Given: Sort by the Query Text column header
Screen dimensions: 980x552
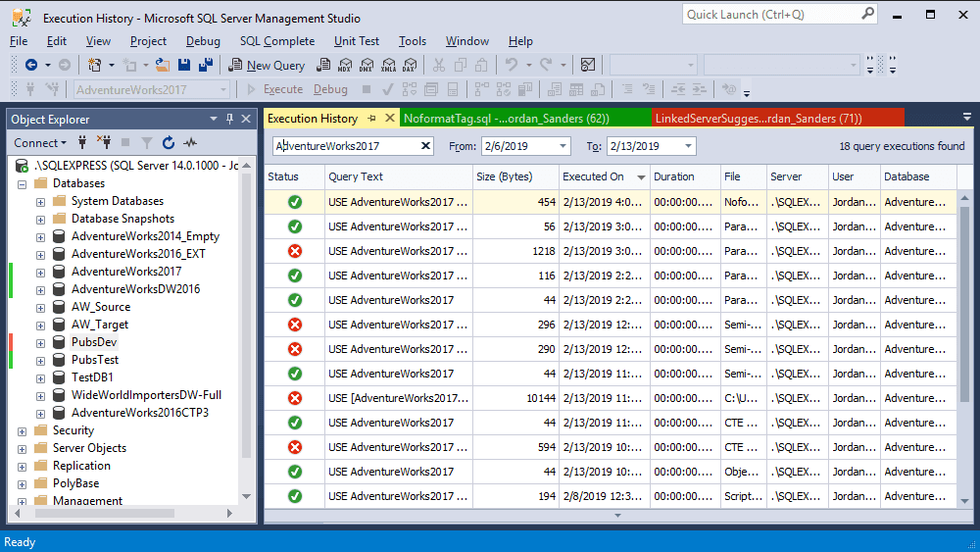Looking at the screenshot, I should [399, 176].
